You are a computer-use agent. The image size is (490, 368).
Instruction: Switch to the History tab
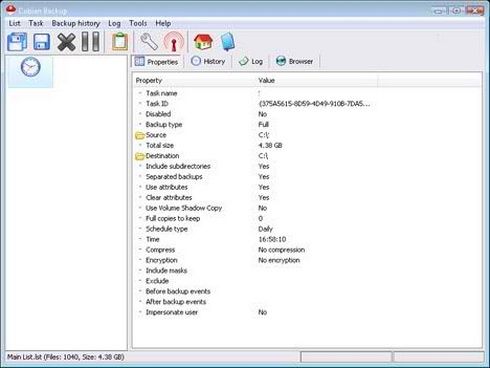coord(208,61)
